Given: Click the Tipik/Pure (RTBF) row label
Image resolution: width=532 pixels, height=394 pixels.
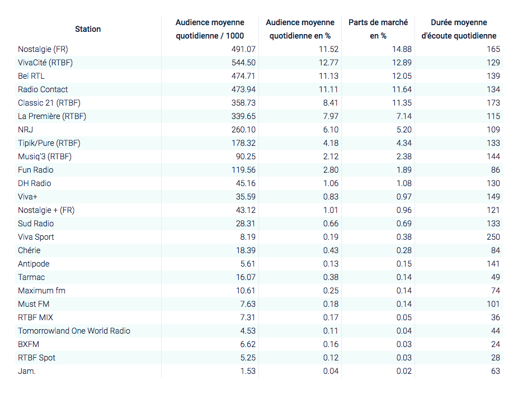Looking at the screenshot, I should click(x=49, y=143).
